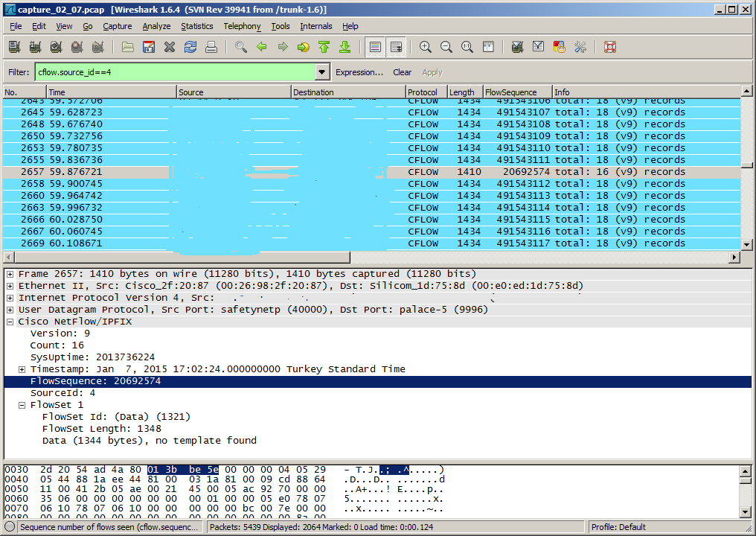Reload this capture file

(x=190, y=47)
